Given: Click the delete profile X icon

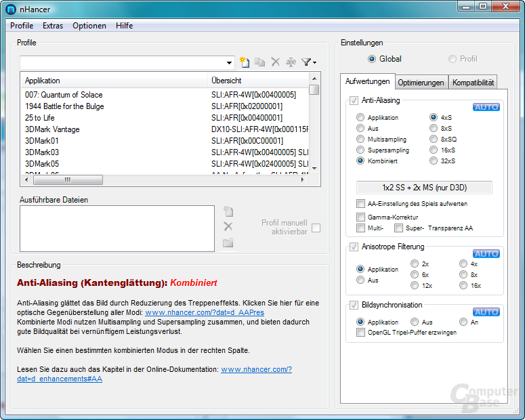Looking at the screenshot, I should coord(275,62).
